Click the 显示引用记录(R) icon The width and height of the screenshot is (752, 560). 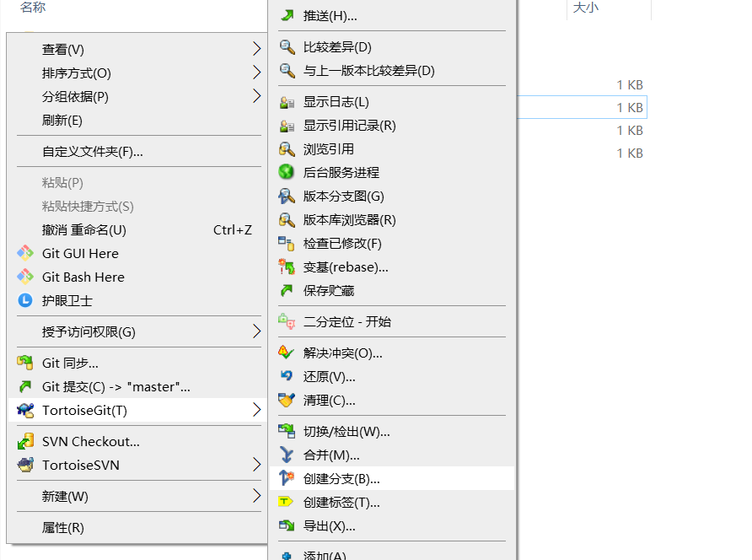[287, 126]
